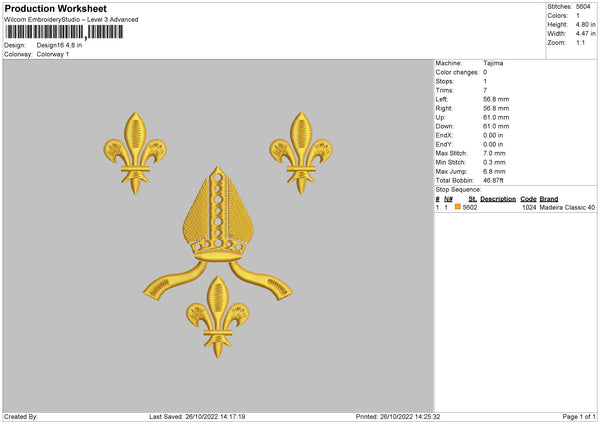The width and height of the screenshot is (600, 424).
Task: Click the 'Colorway 1' value
Action: point(53,54)
